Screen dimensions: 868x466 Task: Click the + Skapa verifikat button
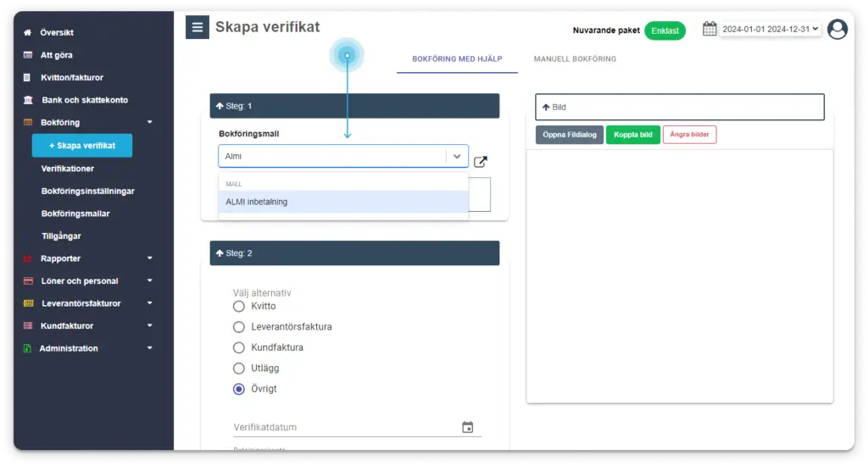tap(82, 146)
